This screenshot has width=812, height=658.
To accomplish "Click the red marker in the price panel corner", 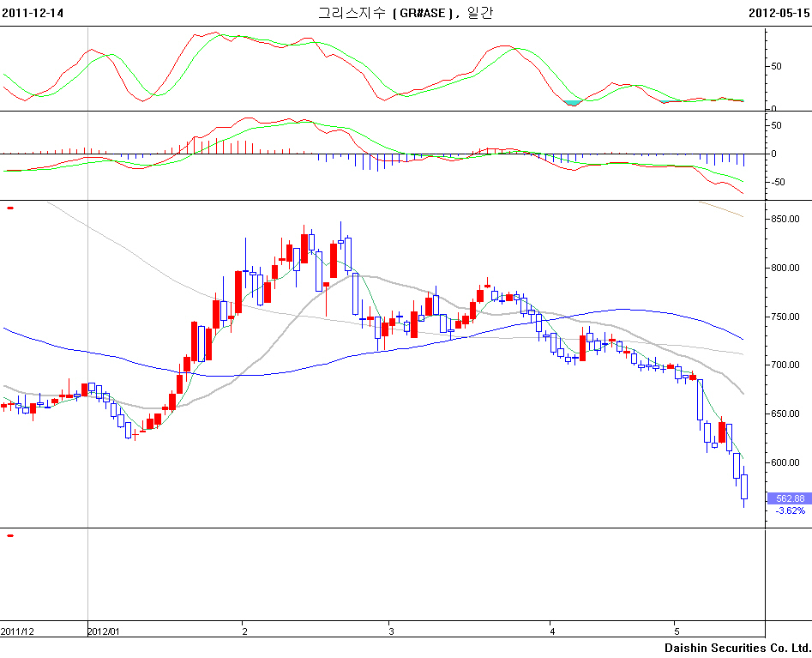I will pos(10,207).
